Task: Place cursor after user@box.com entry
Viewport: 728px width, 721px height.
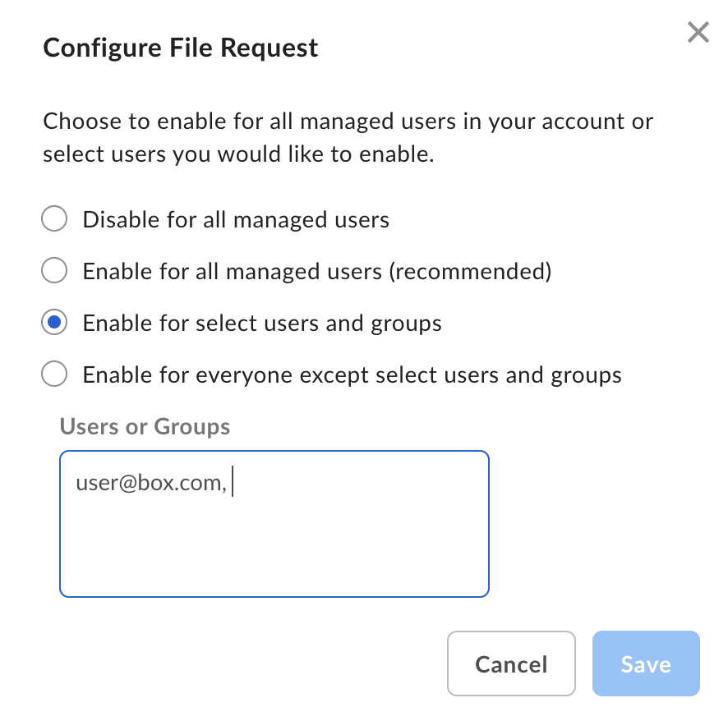Action: (x=233, y=482)
